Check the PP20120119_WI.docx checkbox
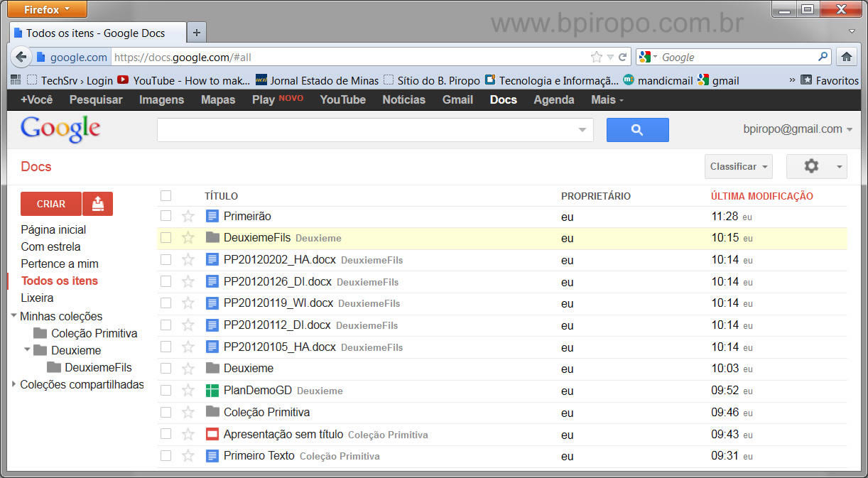The image size is (868, 478). coord(166,303)
